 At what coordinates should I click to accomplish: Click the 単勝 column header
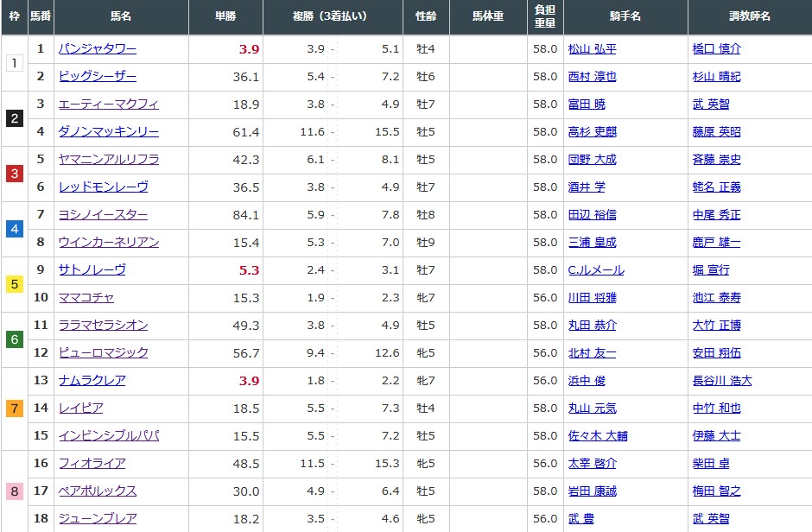point(225,16)
